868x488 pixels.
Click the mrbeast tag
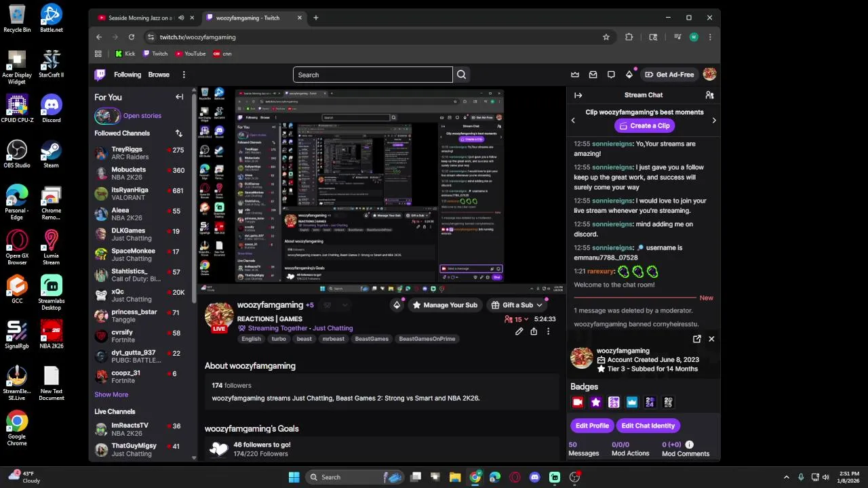(333, 339)
